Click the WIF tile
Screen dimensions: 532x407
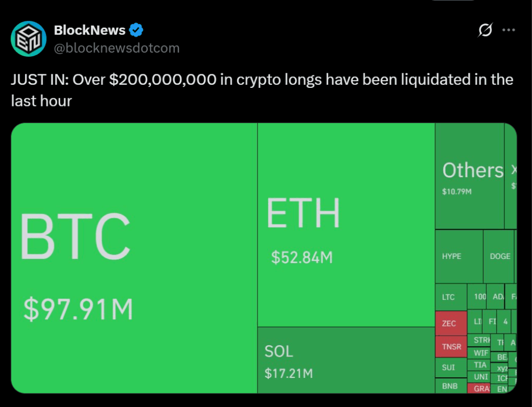click(481, 353)
